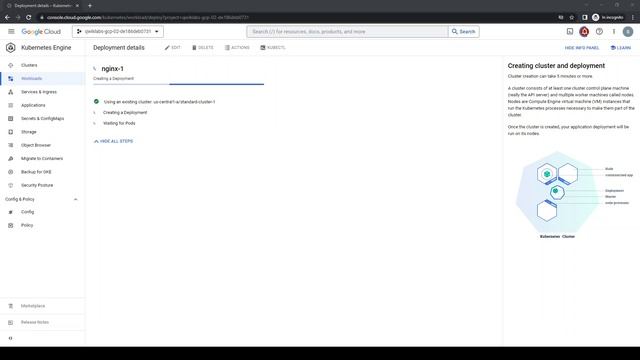Image resolution: width=640 pixels, height=360 pixels.
Task: Reload the page with browser refresh
Action: 29,18
